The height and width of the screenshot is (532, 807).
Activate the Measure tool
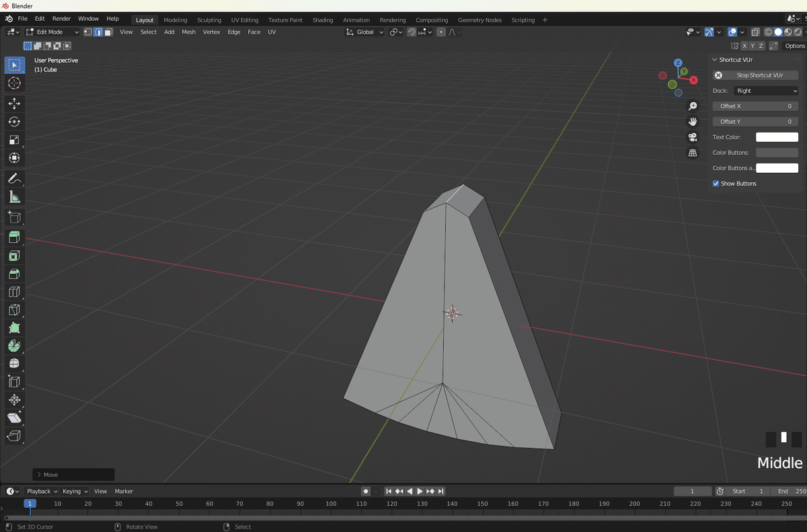tap(14, 196)
